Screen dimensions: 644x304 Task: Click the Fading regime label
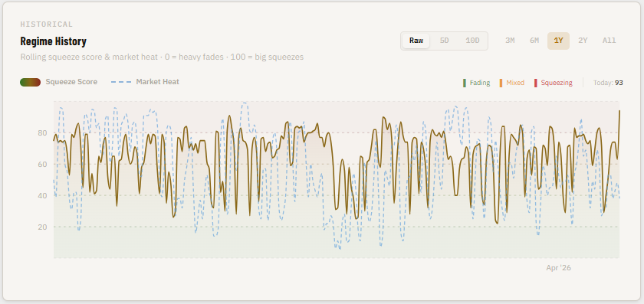pyautogui.click(x=480, y=83)
